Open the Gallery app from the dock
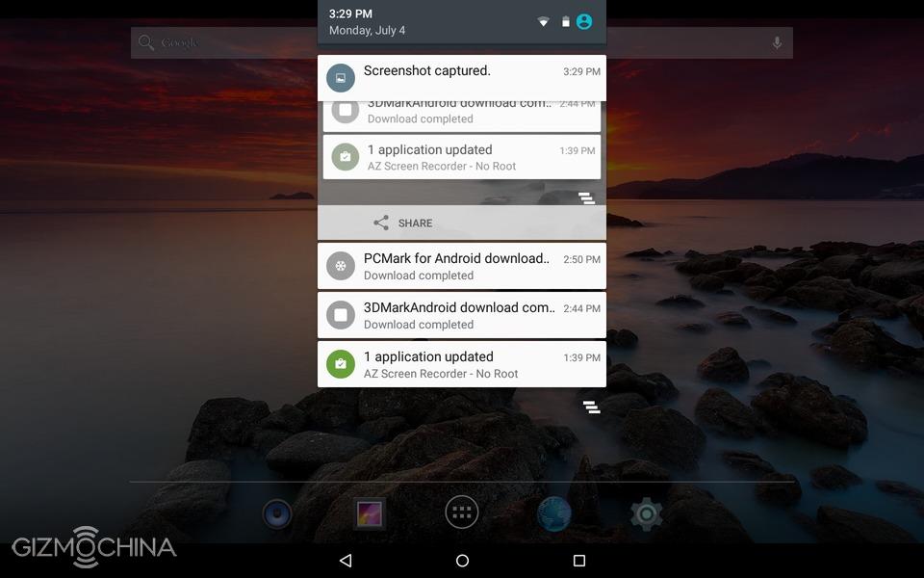Image resolution: width=924 pixels, height=578 pixels. tap(370, 513)
